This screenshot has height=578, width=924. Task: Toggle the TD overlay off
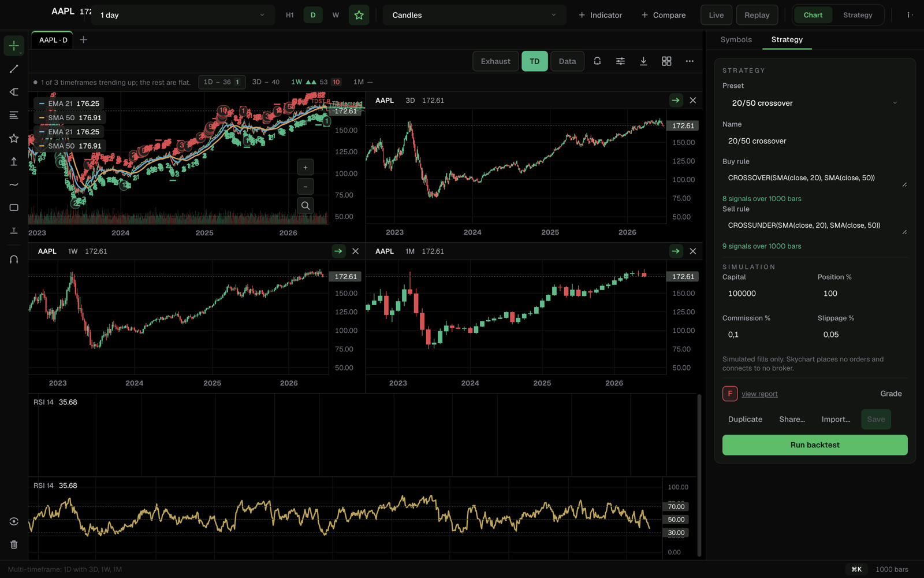point(535,61)
